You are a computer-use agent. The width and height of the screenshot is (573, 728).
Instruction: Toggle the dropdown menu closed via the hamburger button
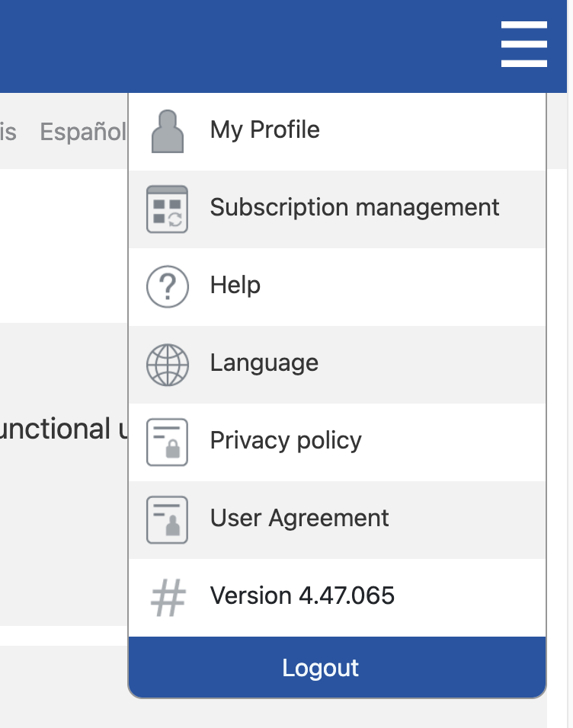click(524, 45)
